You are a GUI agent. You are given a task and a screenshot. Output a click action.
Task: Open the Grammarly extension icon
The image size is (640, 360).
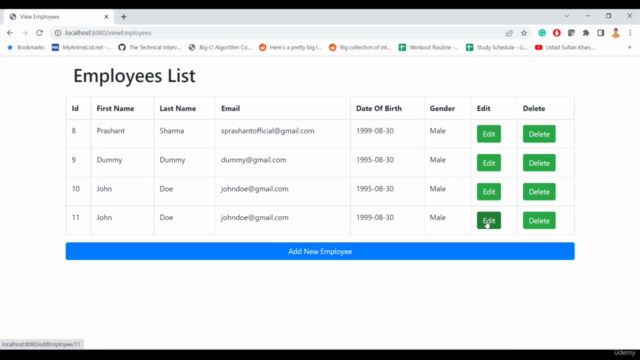542,33
